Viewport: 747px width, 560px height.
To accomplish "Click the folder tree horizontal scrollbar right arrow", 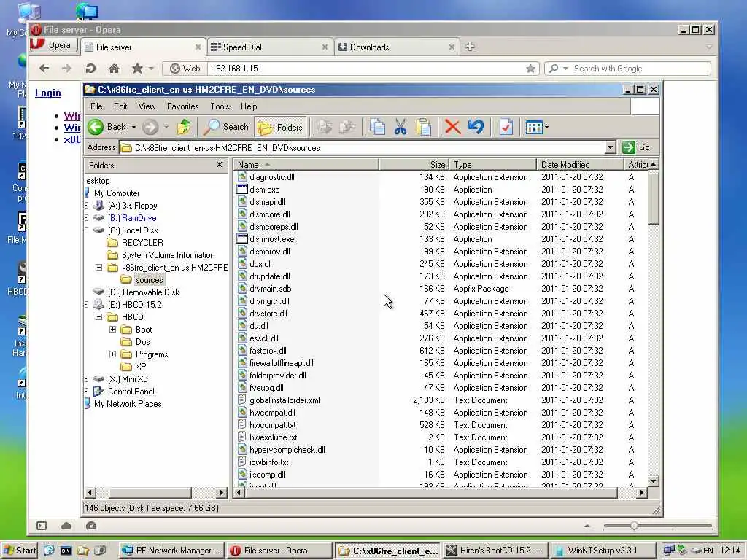I will point(221,492).
